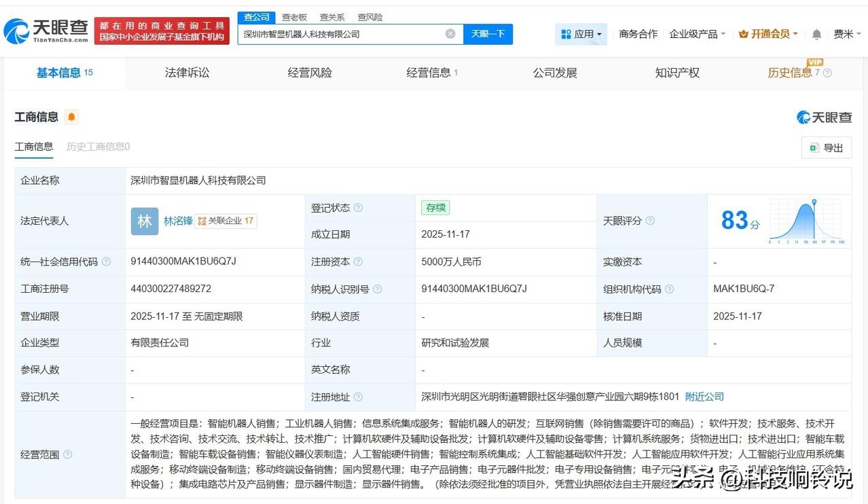
Task: Click the alert bell beside 工商信息 heading
Action: pyautogui.click(x=70, y=117)
